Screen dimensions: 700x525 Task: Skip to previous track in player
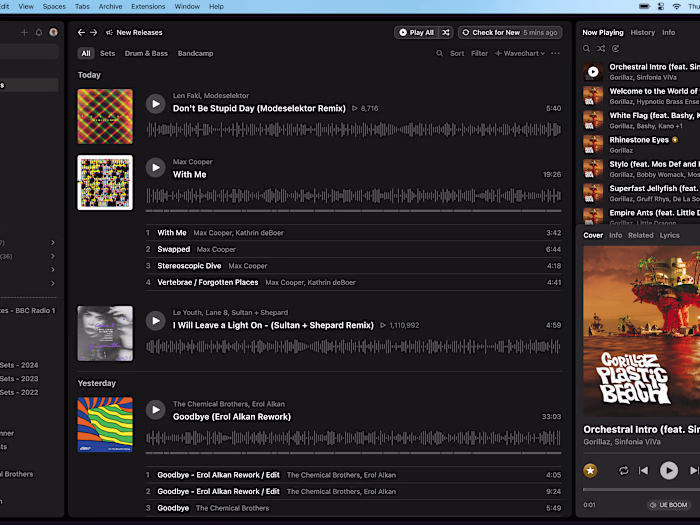pos(643,470)
